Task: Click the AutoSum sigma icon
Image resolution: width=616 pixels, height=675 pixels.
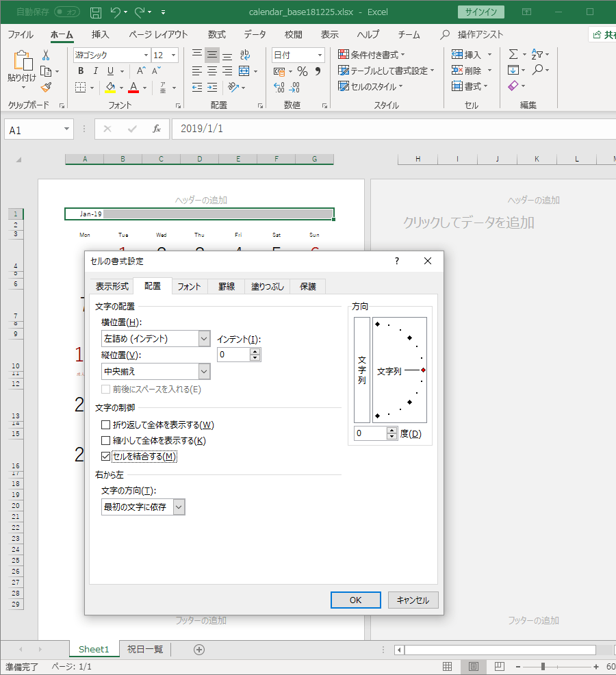Action: 513,55
